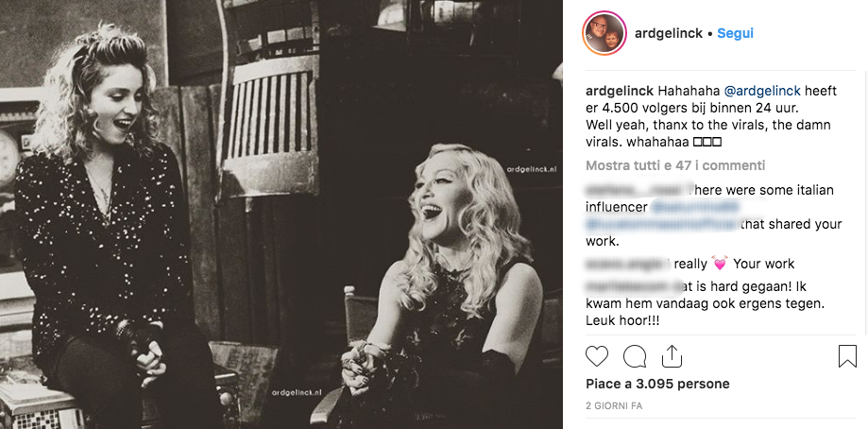Open the ardgelinck profile avatar

(602, 33)
